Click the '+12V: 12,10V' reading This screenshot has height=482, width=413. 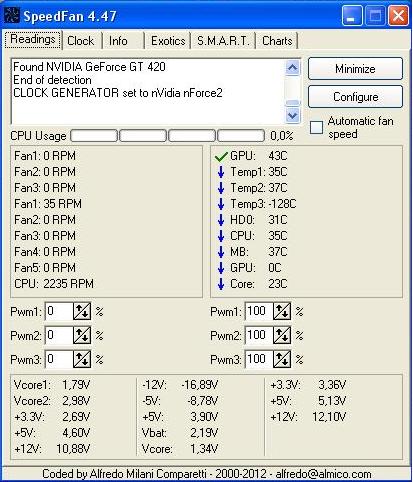tap(308, 417)
